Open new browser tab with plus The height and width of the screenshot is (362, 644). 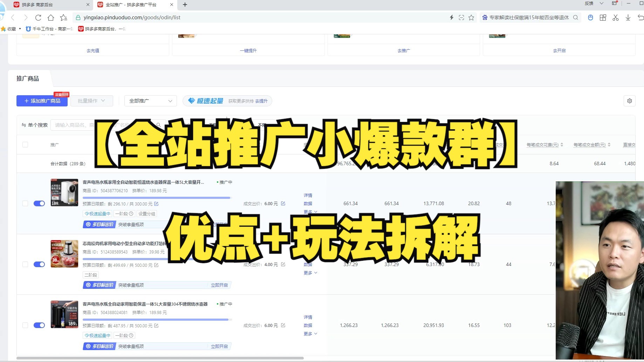(x=185, y=5)
